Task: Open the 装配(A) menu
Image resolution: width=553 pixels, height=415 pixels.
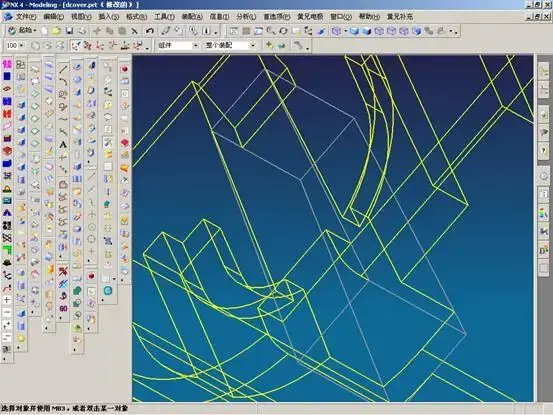Action: (x=192, y=17)
